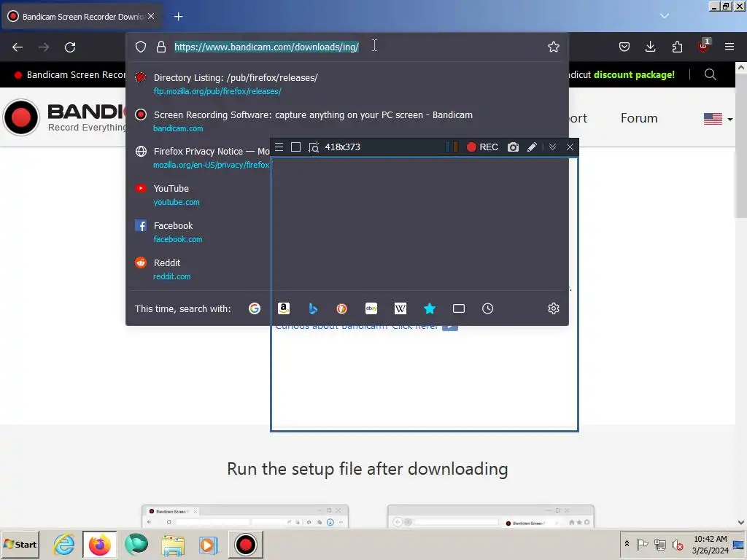Click the muted volume tray icon

point(678,544)
